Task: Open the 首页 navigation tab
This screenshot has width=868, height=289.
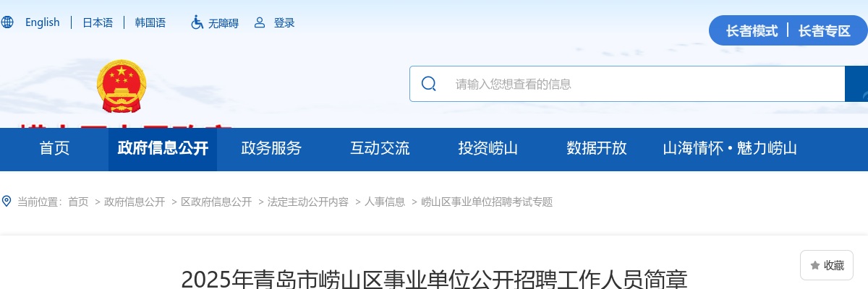Action: (x=54, y=149)
